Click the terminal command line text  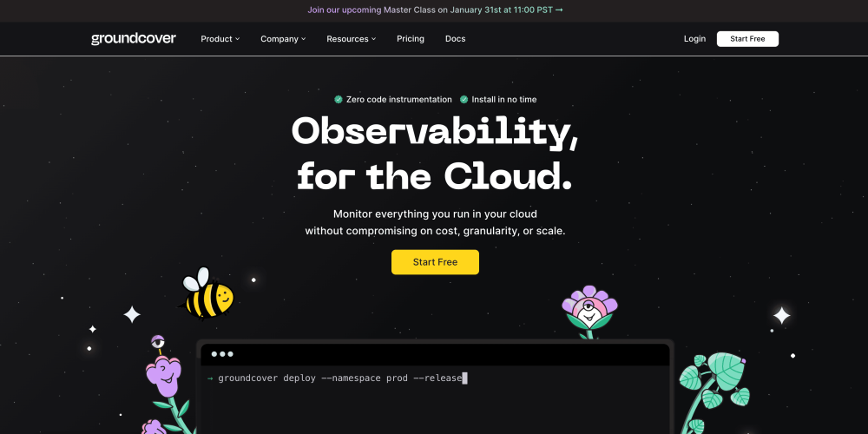(339, 378)
